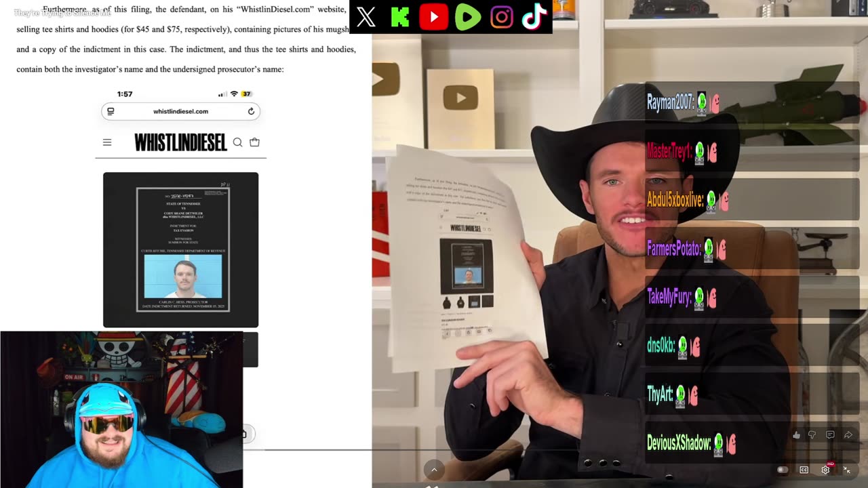Screen dimensions: 868x488
Task: Click the username MasterTrey1 in chat overlay
Action: pos(669,151)
